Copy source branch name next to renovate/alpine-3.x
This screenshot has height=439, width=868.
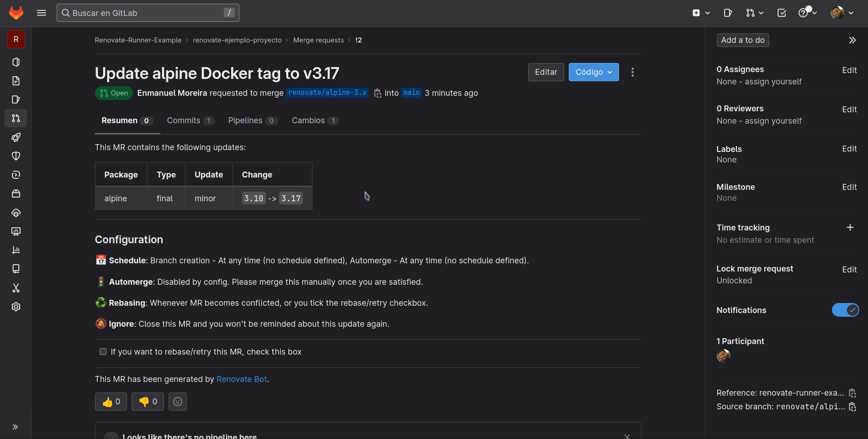377,93
